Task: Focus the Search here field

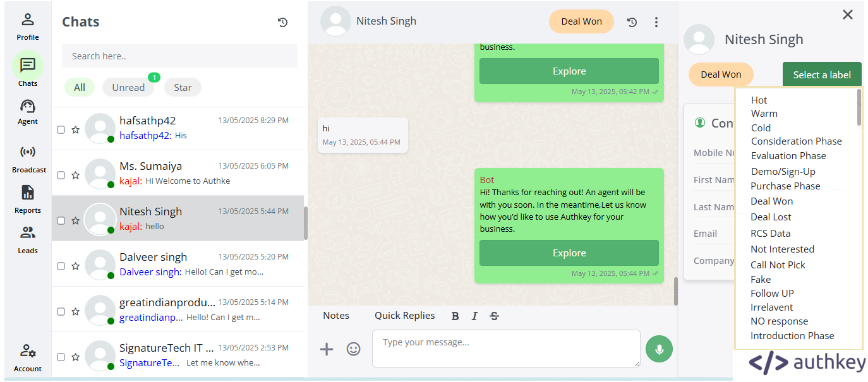Action: (x=179, y=56)
